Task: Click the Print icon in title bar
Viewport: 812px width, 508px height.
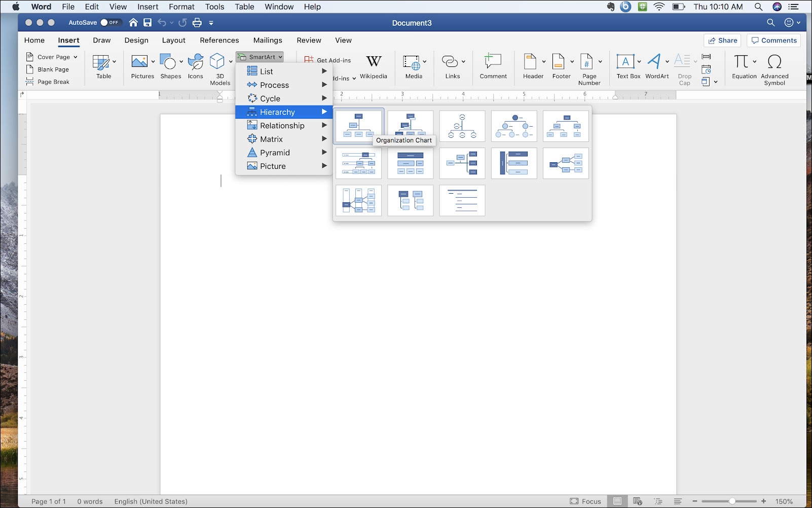Action: 197,23
